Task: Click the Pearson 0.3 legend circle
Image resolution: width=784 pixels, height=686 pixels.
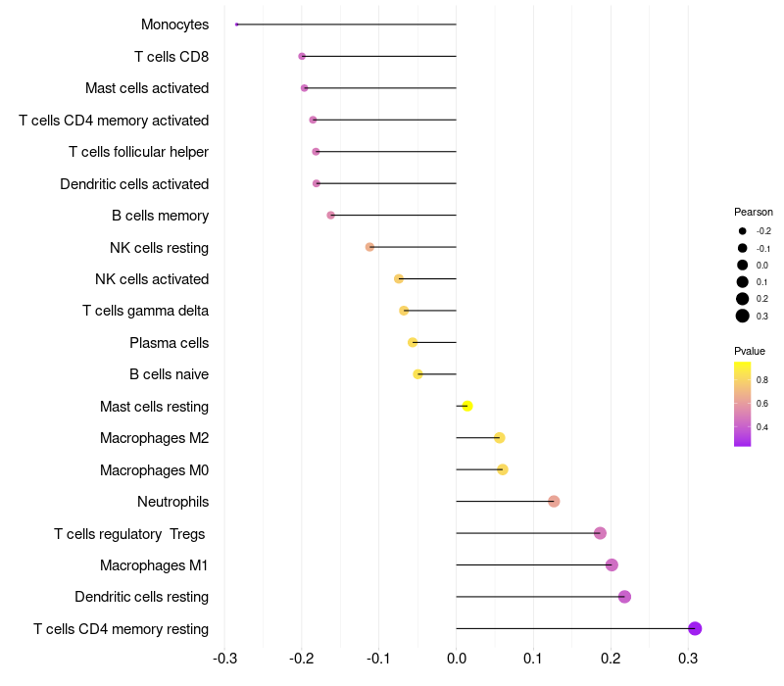Action: [743, 316]
